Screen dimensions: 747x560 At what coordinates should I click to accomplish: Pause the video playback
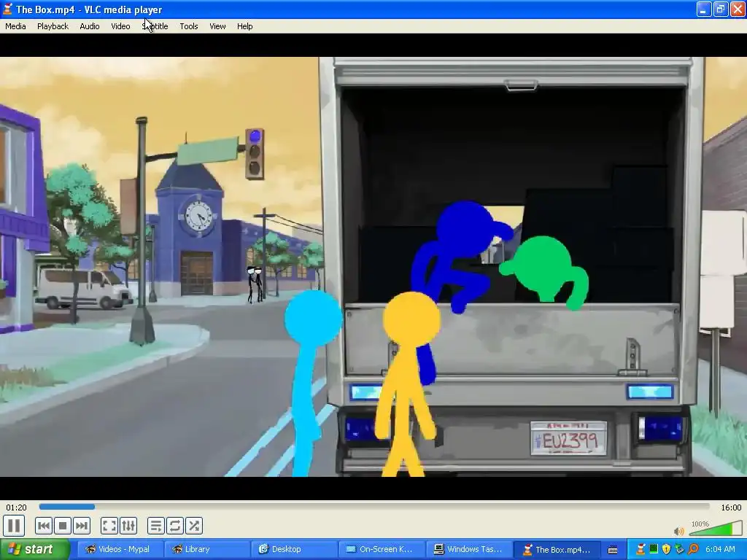click(x=14, y=526)
